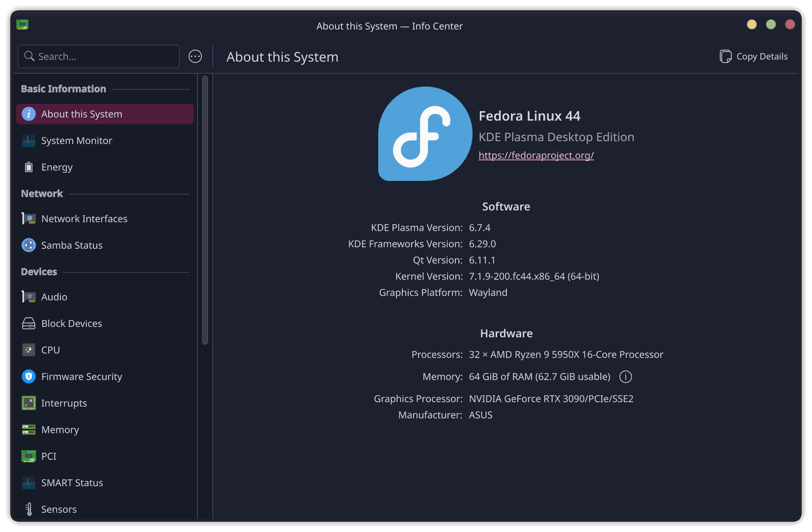Click the sidebar vertical scrollbar
The height and width of the screenshot is (532, 812).
(x=205, y=210)
